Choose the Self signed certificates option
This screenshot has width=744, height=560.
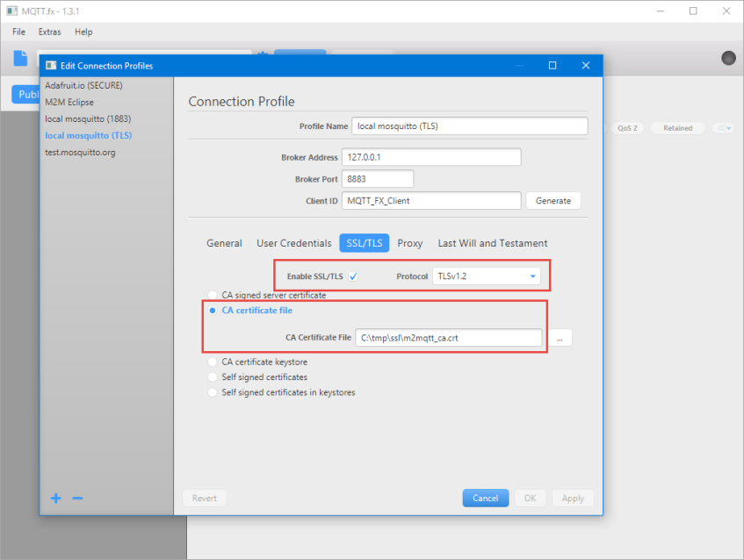pos(211,377)
